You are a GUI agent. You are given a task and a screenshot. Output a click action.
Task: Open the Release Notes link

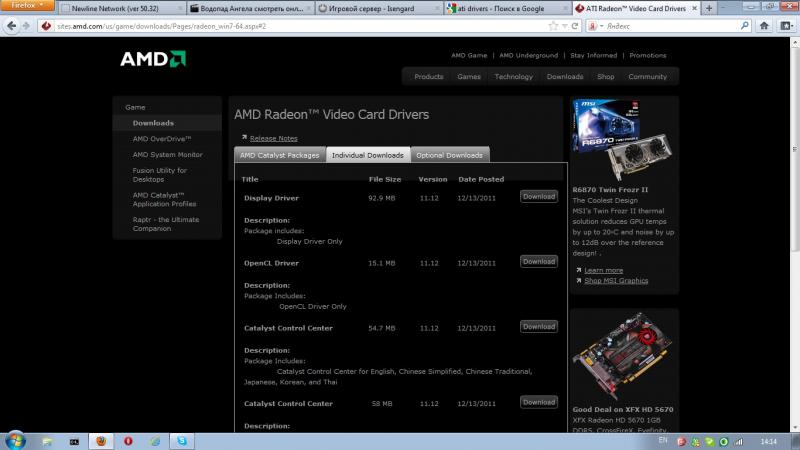click(273, 138)
